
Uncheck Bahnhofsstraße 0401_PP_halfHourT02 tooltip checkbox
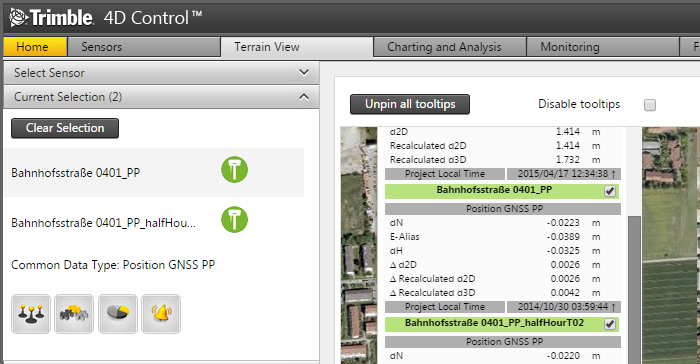610,324
